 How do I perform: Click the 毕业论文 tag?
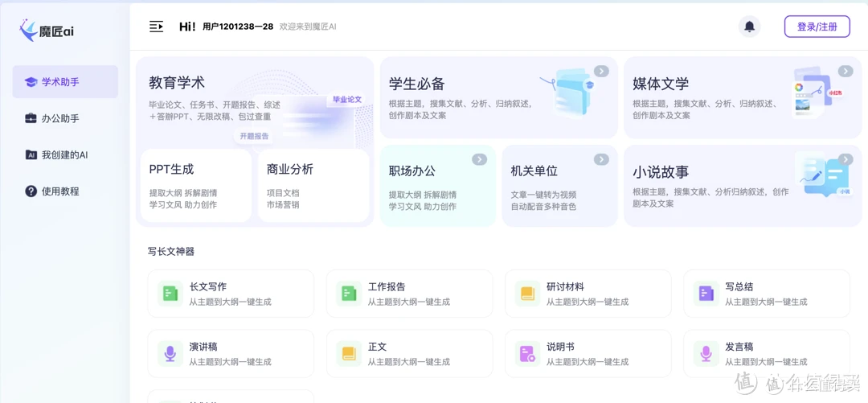[347, 100]
